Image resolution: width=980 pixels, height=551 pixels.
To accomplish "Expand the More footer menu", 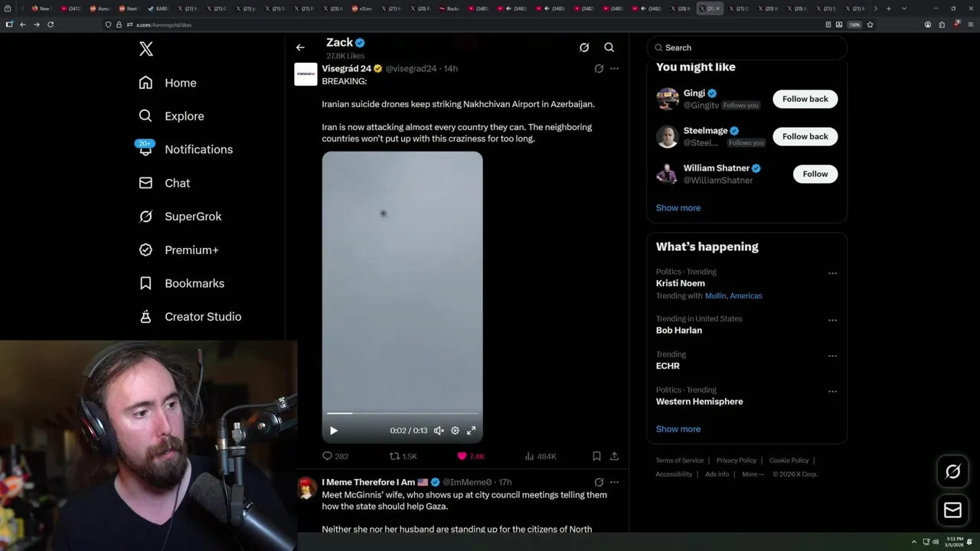I will coord(753,474).
